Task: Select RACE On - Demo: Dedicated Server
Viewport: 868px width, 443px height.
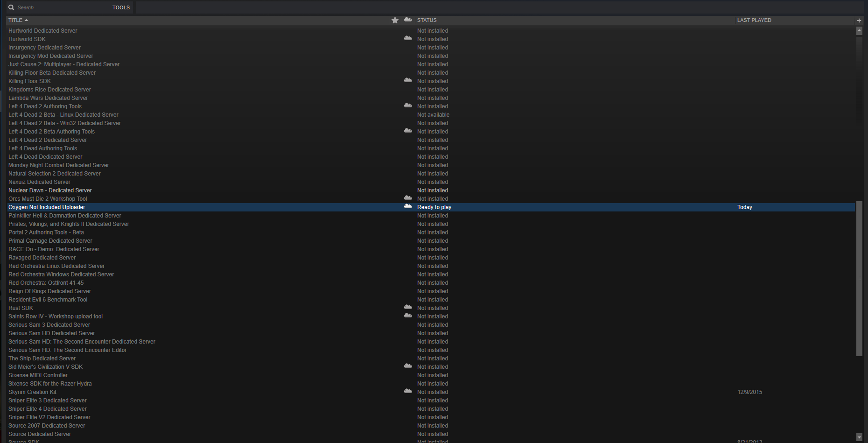Action: [54, 249]
